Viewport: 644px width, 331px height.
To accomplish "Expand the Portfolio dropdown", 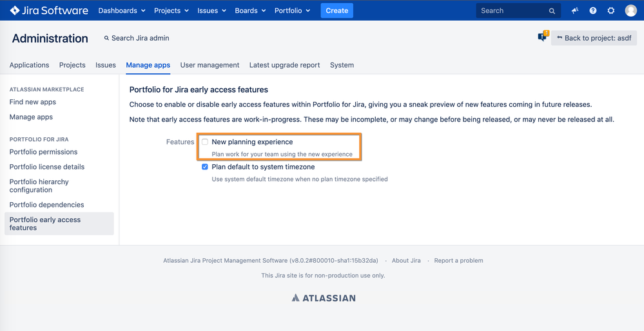I will (x=293, y=11).
